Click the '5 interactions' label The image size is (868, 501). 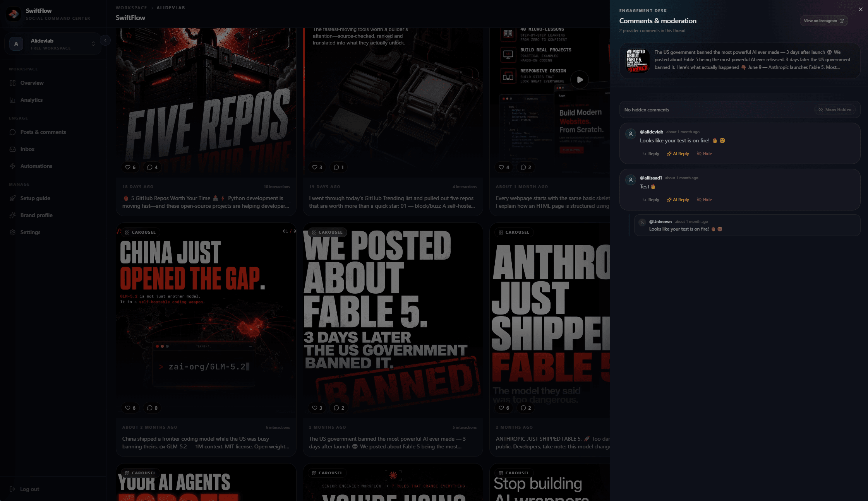coord(465,427)
